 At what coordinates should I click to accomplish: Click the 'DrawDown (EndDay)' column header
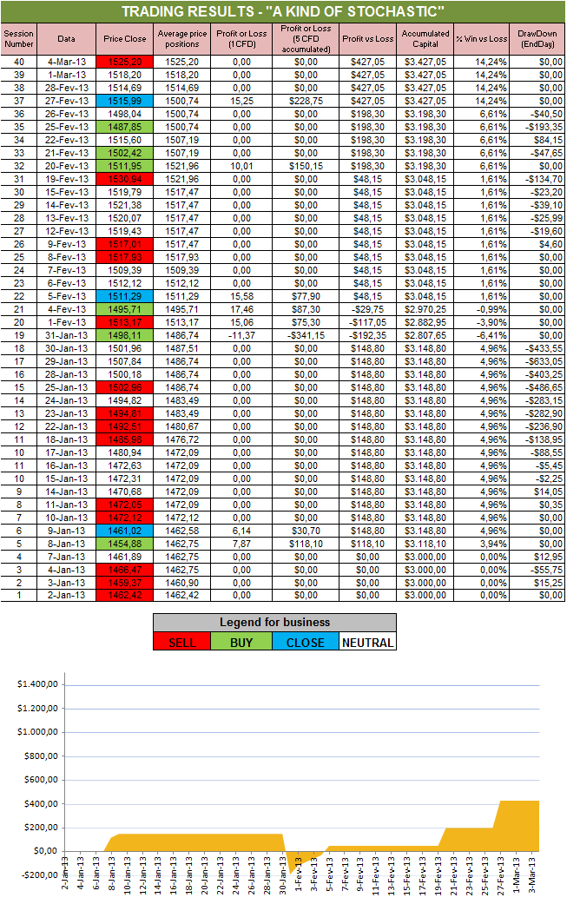coord(537,39)
